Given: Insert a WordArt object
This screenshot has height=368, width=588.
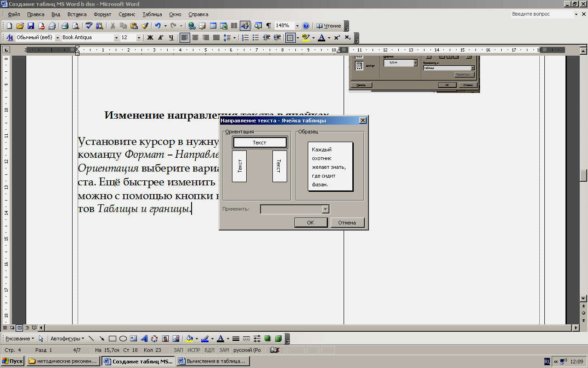Looking at the screenshot, I should click(144, 339).
